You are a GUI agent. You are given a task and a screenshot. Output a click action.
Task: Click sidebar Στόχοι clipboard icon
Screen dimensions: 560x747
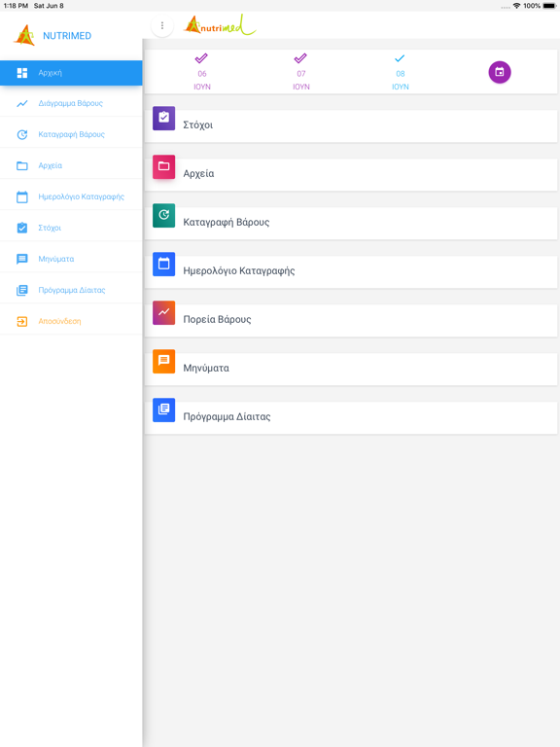pyautogui.click(x=22, y=228)
